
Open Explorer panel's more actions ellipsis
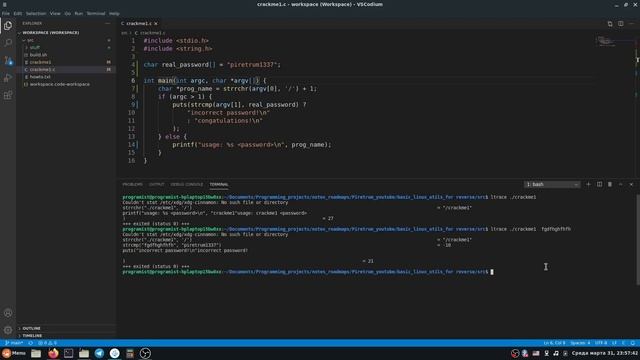108,24
